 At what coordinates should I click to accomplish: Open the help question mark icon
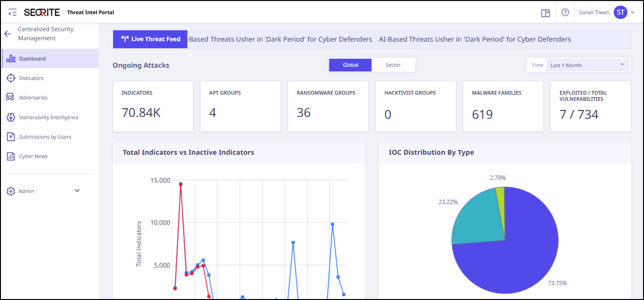point(565,13)
